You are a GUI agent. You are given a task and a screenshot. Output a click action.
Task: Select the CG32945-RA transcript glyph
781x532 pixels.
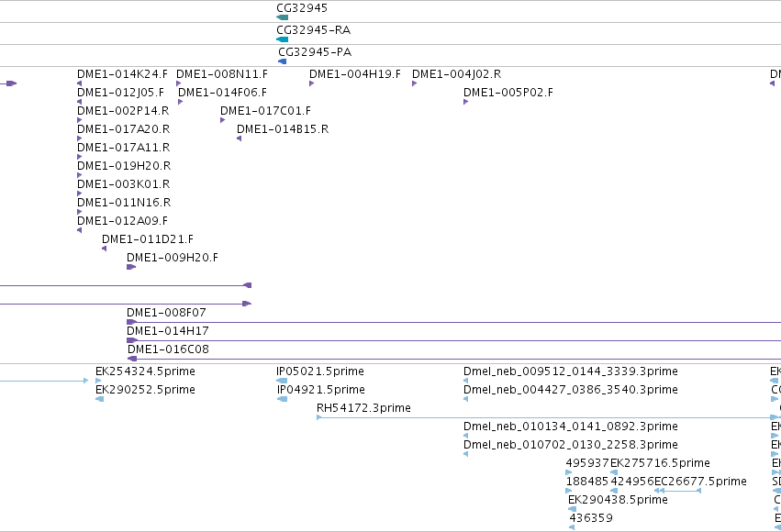tap(283, 39)
